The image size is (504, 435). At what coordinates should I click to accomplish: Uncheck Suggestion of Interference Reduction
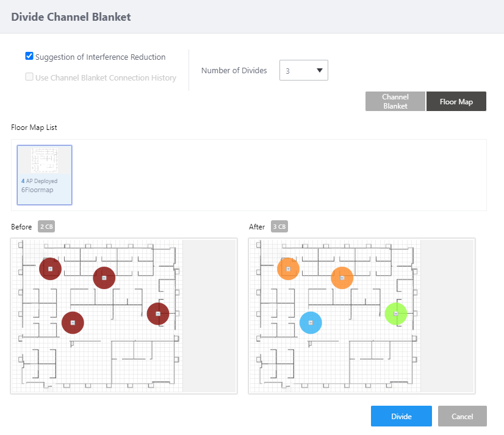pyautogui.click(x=29, y=56)
